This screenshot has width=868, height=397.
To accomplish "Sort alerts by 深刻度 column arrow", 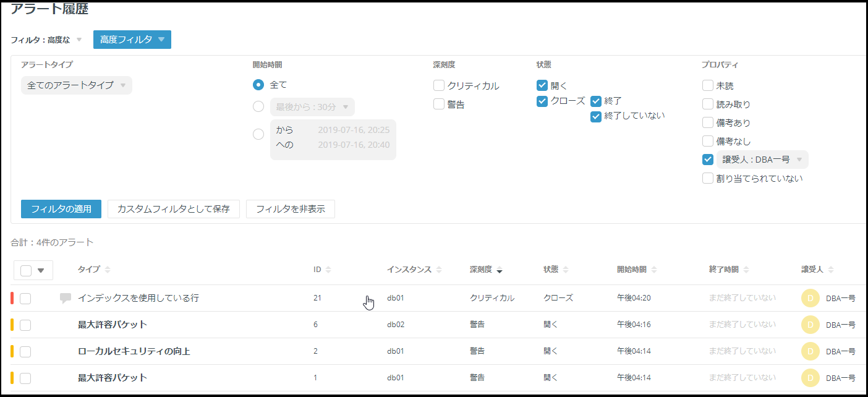I will [500, 270].
